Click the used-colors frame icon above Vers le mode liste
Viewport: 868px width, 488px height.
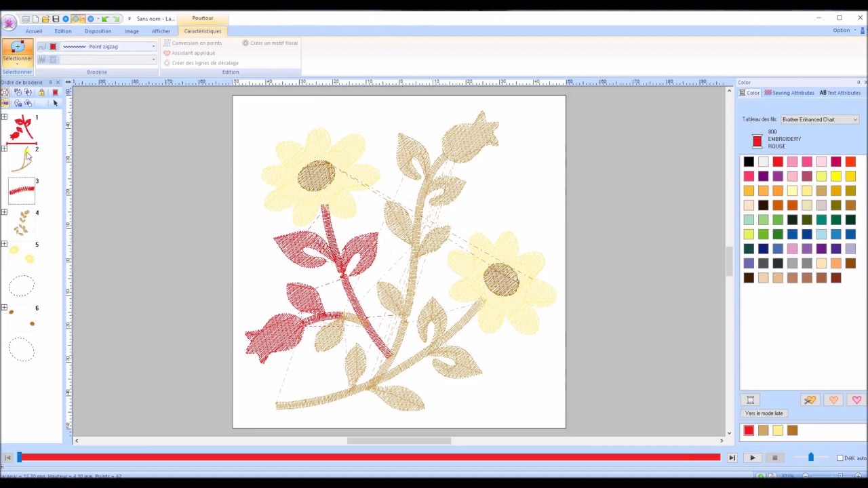(750, 400)
